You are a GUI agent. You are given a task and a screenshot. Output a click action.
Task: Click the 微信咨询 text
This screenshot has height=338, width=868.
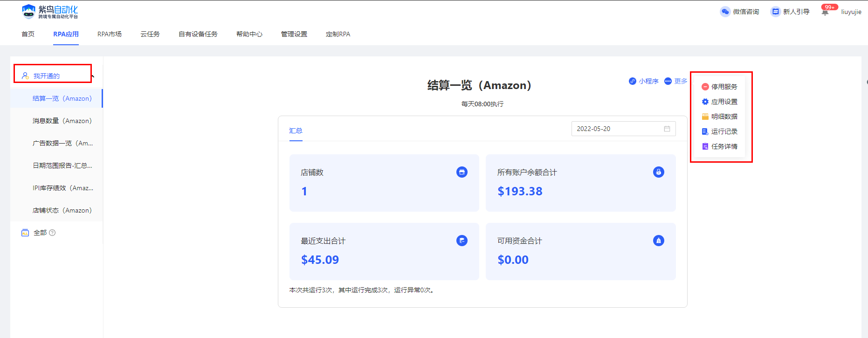[x=746, y=12]
